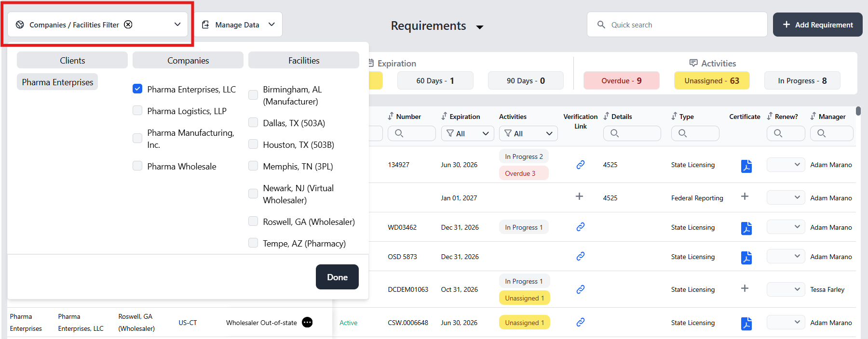Open PDF certificate for license 134927
Viewport: 868px width, 339px height.
[746, 166]
